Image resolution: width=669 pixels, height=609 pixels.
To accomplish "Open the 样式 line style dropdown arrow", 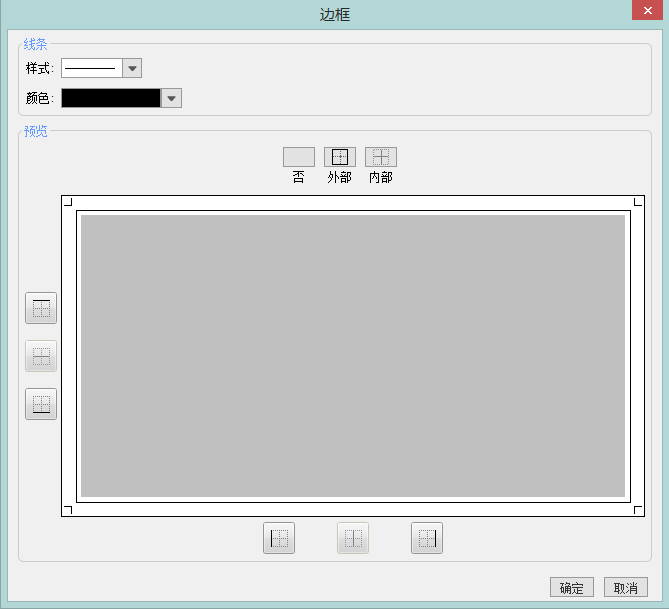I will click(132, 68).
